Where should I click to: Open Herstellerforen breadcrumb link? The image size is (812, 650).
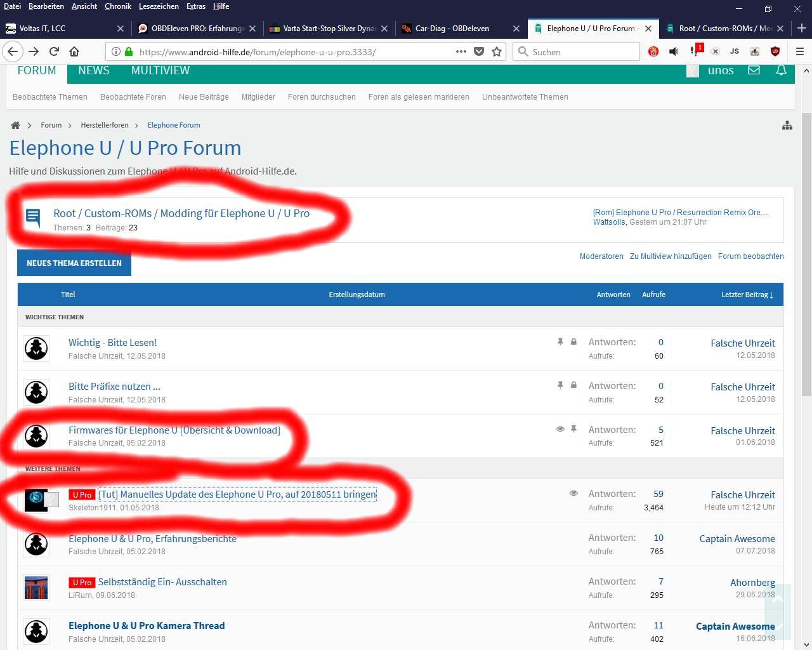[105, 125]
